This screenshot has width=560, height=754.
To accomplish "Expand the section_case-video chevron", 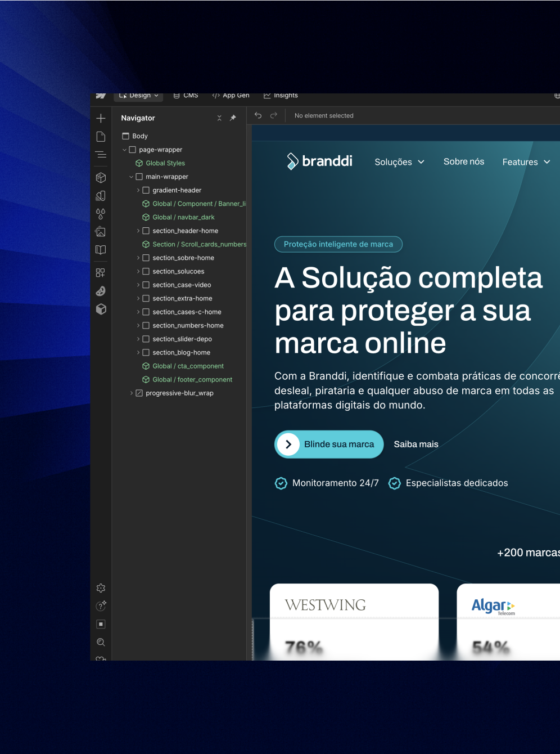I will (138, 285).
